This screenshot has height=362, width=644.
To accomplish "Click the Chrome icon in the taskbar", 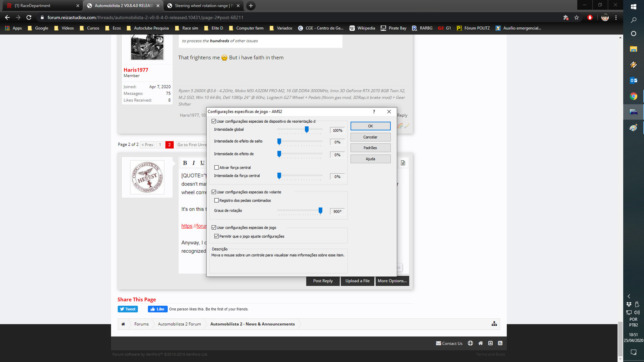I will [634, 96].
